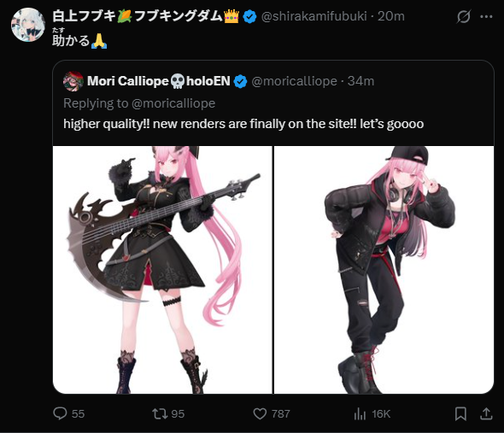Open the Replying to @moricalliope link

point(139,103)
